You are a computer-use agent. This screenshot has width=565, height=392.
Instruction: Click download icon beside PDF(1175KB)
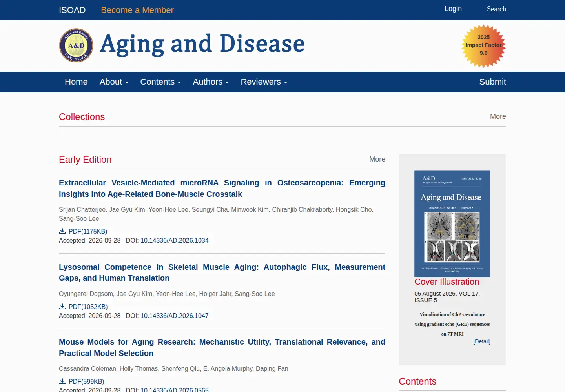tap(62, 231)
